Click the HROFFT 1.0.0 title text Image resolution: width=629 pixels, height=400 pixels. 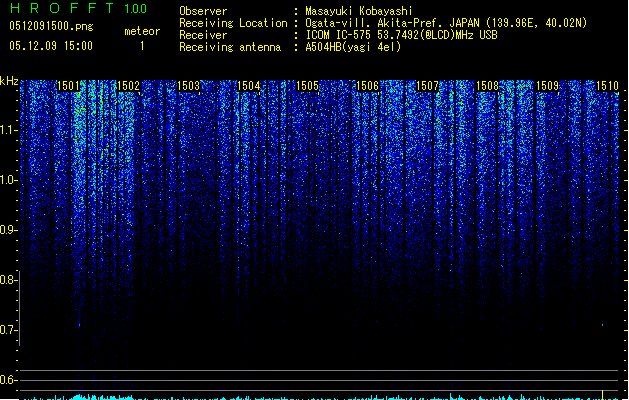[78, 8]
